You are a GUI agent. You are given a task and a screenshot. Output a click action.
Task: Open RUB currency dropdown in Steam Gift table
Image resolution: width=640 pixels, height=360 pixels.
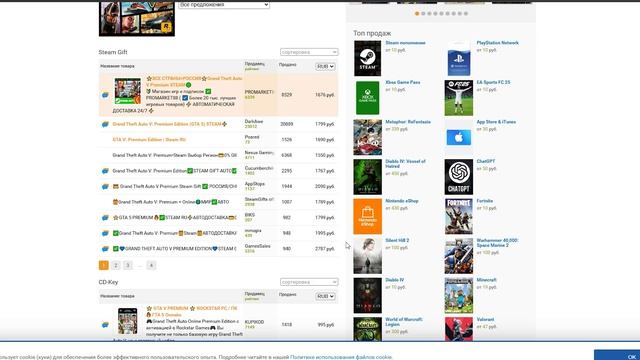[x=325, y=66]
